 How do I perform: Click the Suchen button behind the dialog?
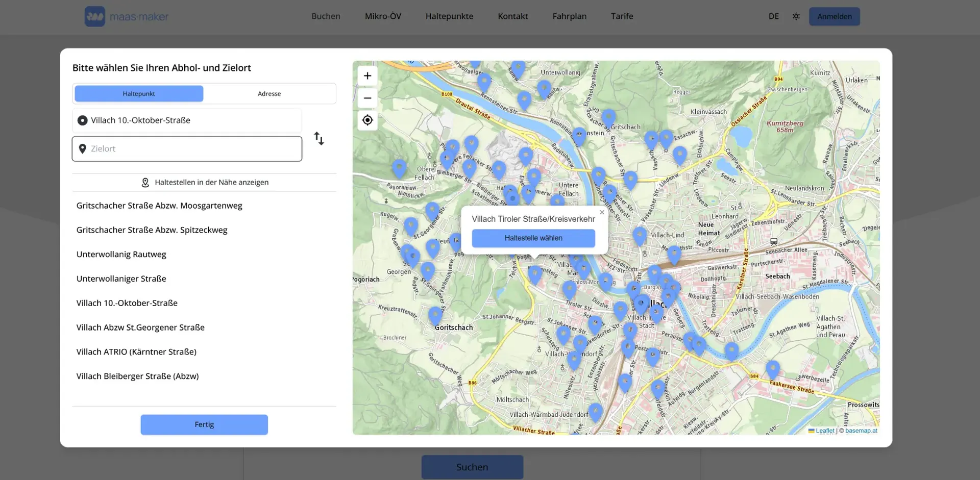(x=472, y=467)
